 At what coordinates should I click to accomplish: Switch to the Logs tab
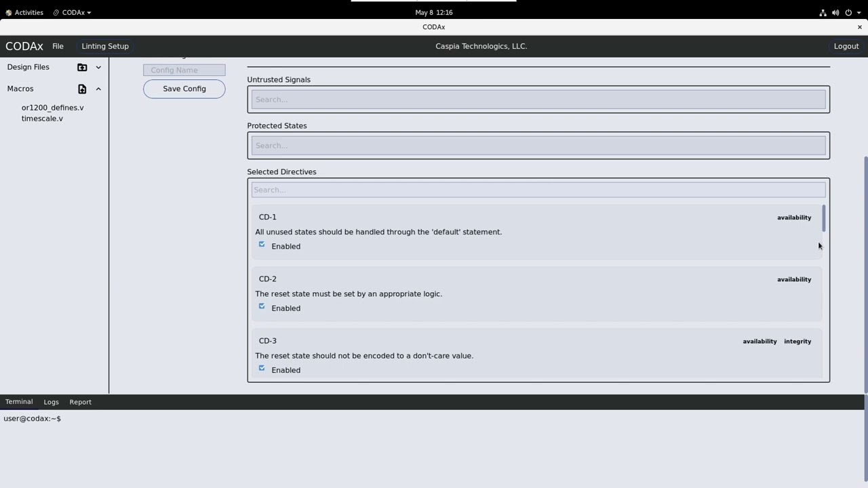coord(51,402)
